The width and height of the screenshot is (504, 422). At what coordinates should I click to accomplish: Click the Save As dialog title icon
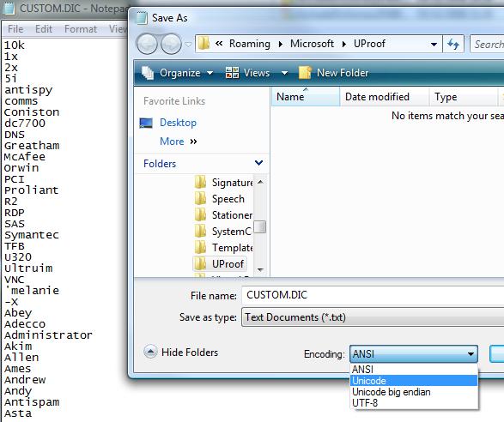pyautogui.click(x=142, y=18)
